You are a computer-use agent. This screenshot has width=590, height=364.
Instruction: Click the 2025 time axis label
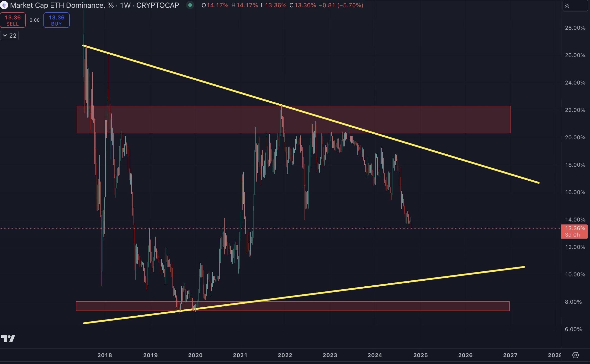(x=421, y=355)
